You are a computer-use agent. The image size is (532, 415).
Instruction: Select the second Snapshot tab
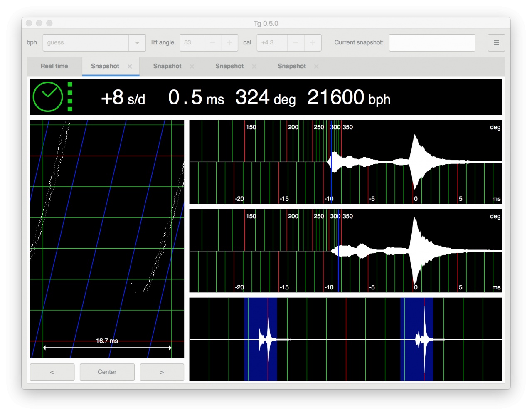tap(167, 66)
